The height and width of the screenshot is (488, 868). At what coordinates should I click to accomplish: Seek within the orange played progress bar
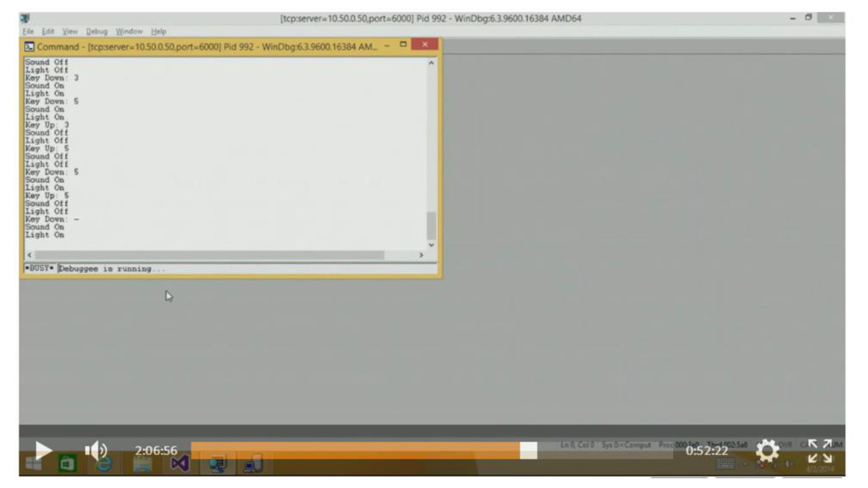coord(355,450)
